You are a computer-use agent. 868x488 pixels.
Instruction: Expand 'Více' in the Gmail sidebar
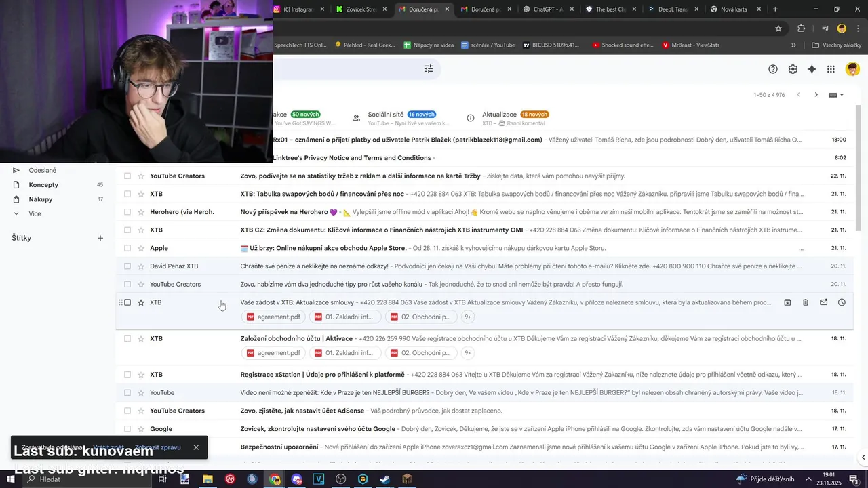pyautogui.click(x=35, y=213)
